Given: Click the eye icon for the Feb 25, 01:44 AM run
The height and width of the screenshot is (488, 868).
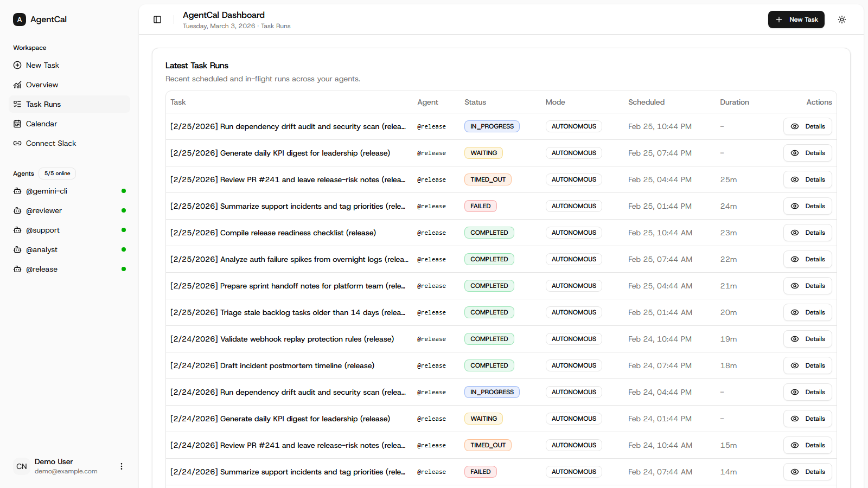Looking at the screenshot, I should pos(795,312).
